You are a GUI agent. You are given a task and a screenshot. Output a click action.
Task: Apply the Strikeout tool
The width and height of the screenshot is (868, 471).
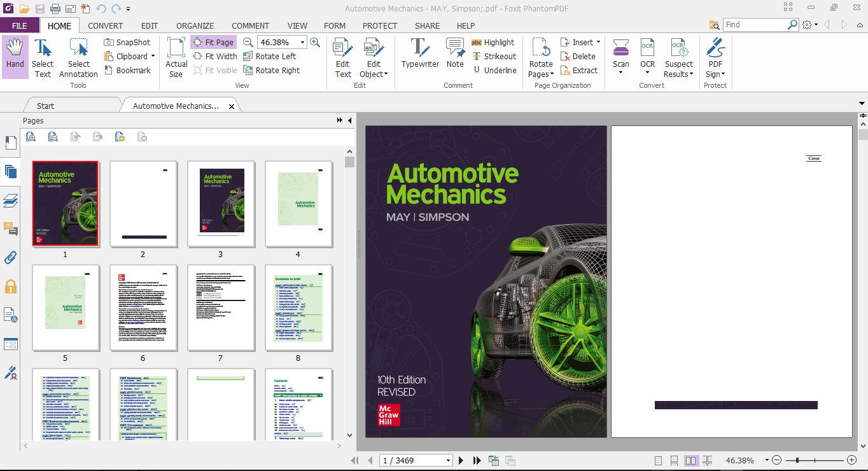[494, 56]
